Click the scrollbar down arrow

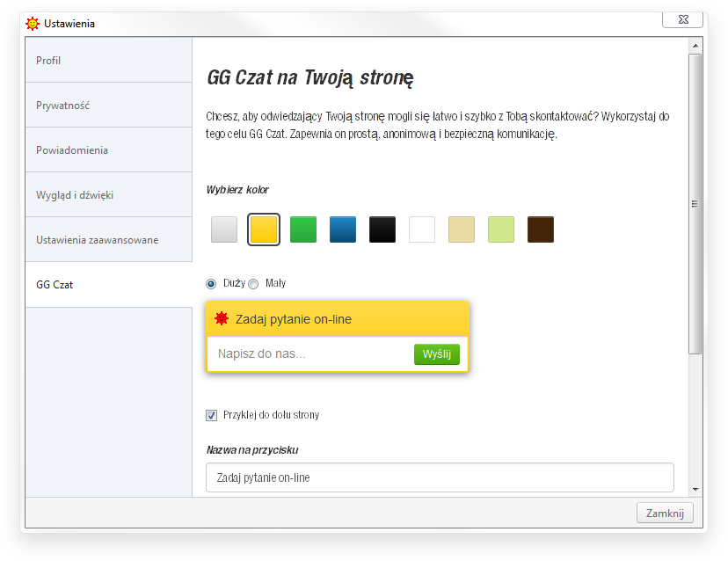(x=695, y=489)
